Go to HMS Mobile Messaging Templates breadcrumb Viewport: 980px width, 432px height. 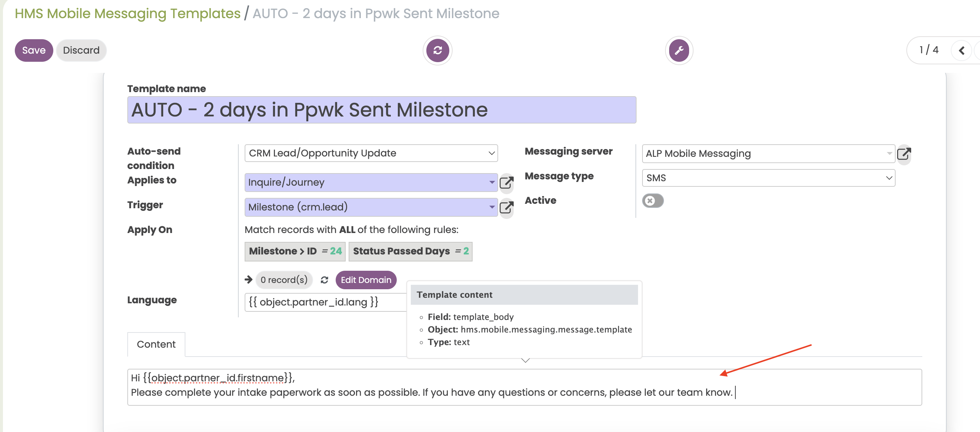[127, 13]
